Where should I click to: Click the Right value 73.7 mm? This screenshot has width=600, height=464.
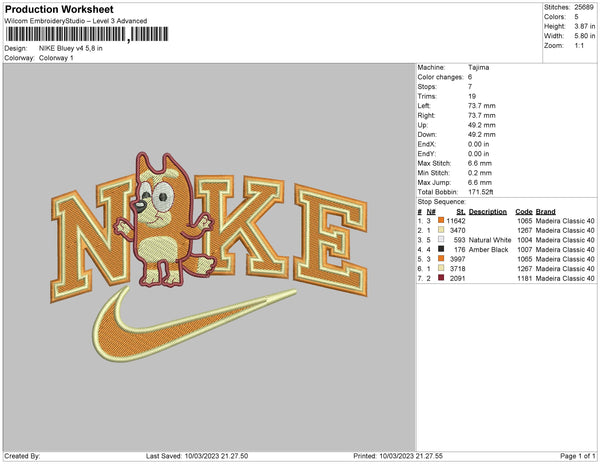(481, 115)
